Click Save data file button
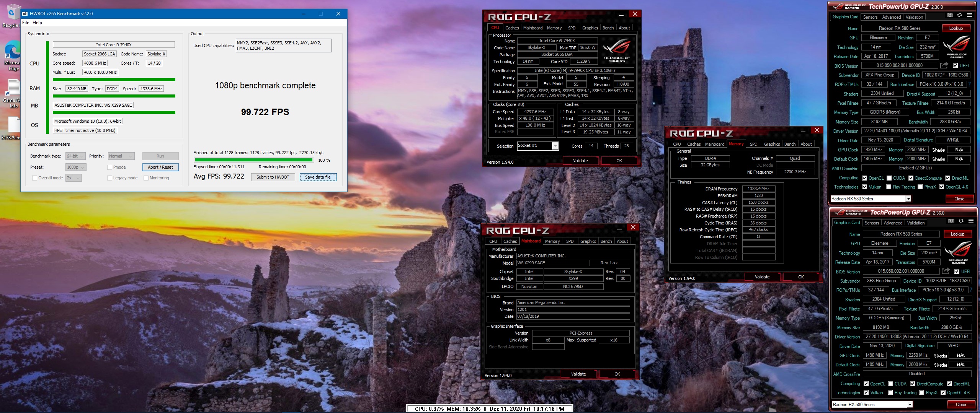The height and width of the screenshot is (413, 980). click(318, 177)
